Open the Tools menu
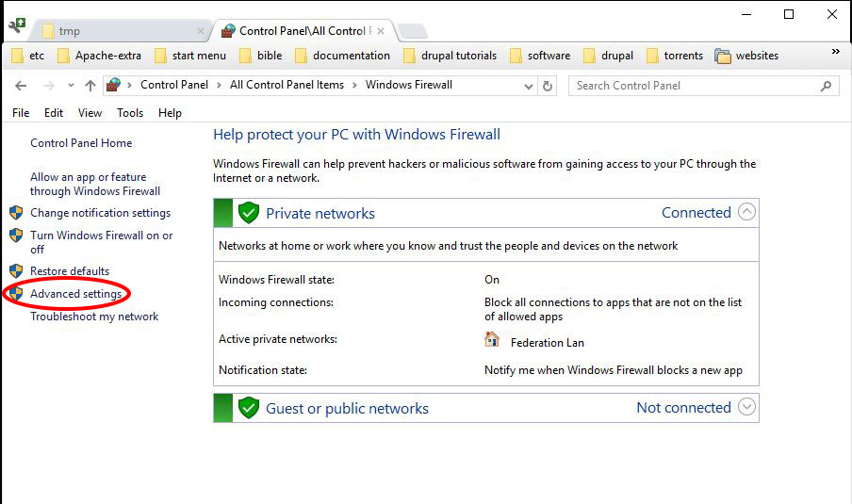This screenshot has height=504, width=852. 130,113
